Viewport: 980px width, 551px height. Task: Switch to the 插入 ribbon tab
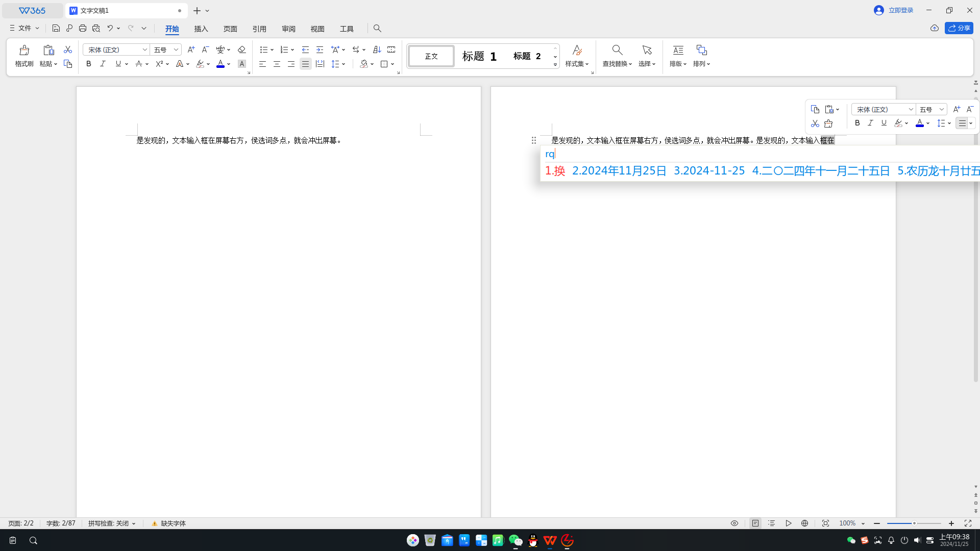click(x=201, y=29)
